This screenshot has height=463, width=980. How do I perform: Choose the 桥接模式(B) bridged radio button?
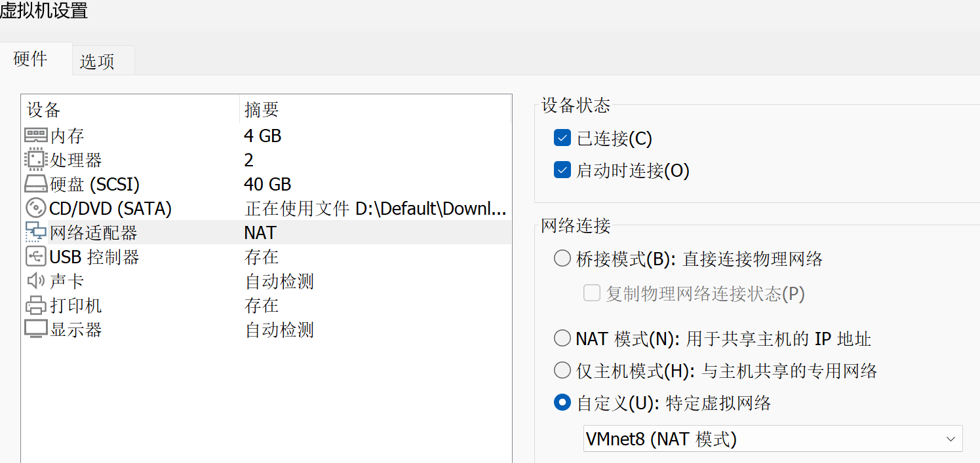562,259
